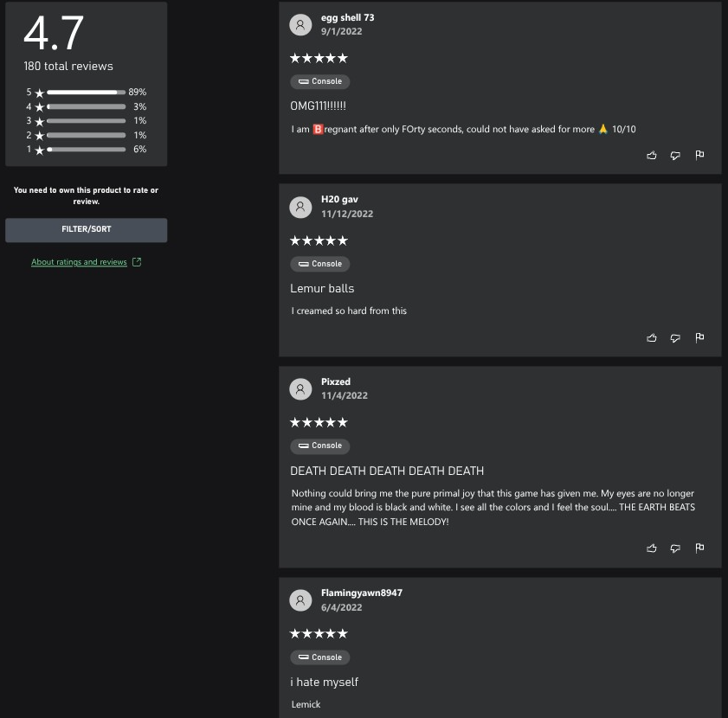
Task: Like H20 gav's review
Action: pos(652,338)
